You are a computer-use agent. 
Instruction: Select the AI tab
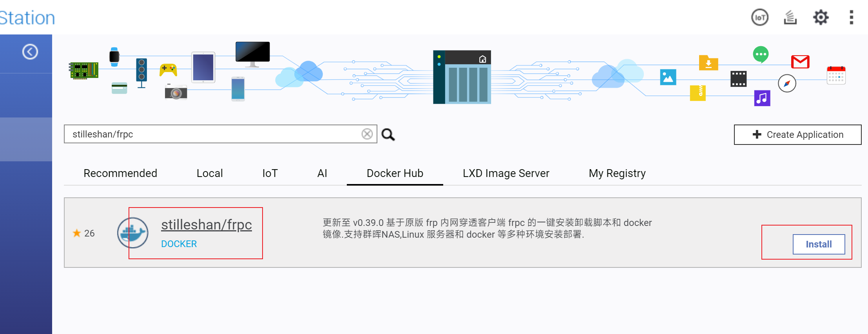tap(322, 173)
